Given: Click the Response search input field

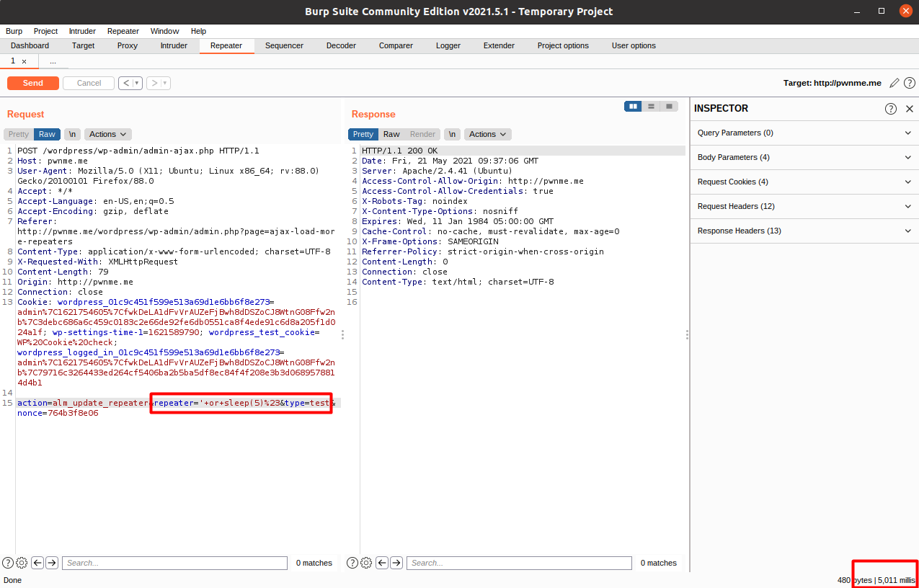Looking at the screenshot, I should coord(519,563).
